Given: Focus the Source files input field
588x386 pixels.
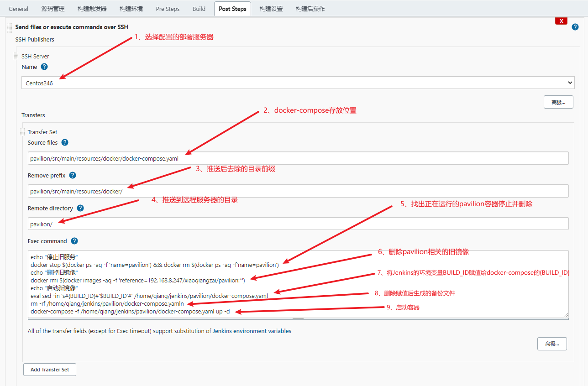Looking at the screenshot, I should coord(298,158).
